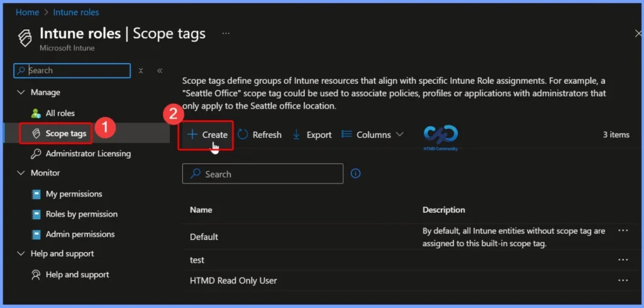Image resolution: width=644 pixels, height=308 pixels.
Task: Open header ellipsis more options
Action: point(226,33)
